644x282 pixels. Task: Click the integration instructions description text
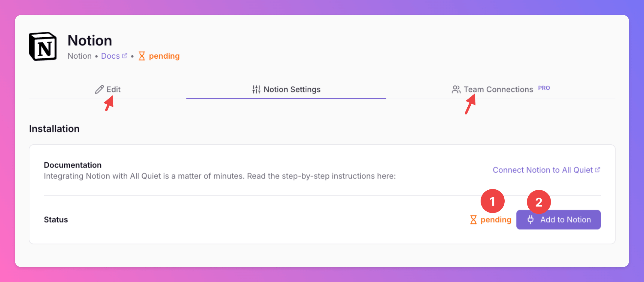tap(220, 176)
